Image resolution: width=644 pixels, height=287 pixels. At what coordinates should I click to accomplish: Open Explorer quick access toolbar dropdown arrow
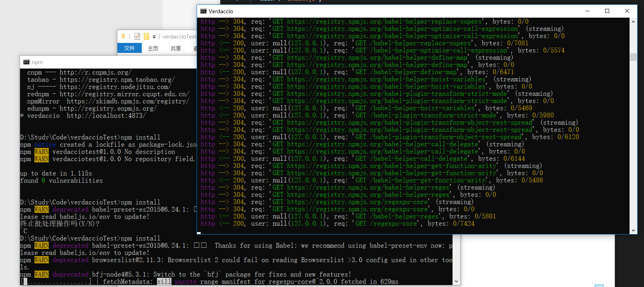154,37
